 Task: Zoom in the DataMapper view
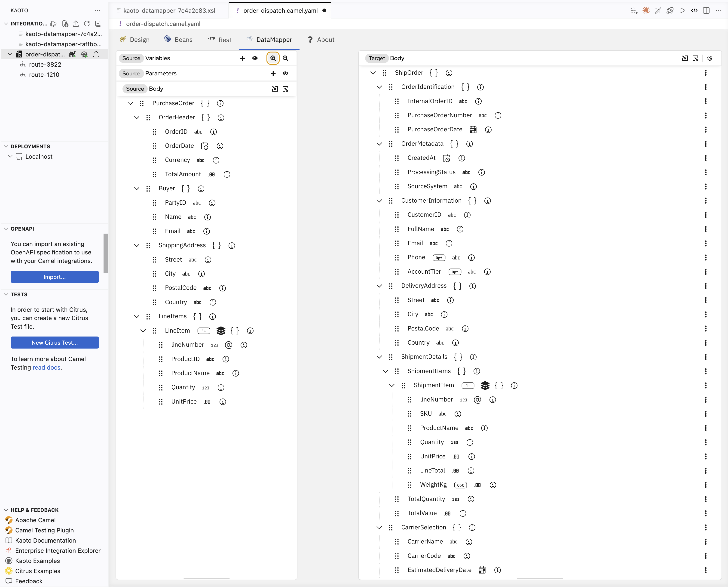273,58
